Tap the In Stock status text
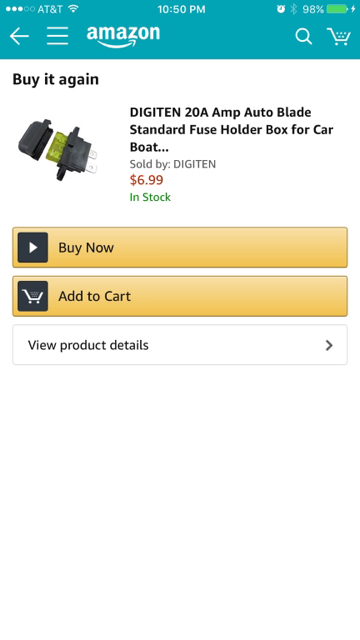The width and height of the screenshot is (360, 640). click(x=150, y=197)
